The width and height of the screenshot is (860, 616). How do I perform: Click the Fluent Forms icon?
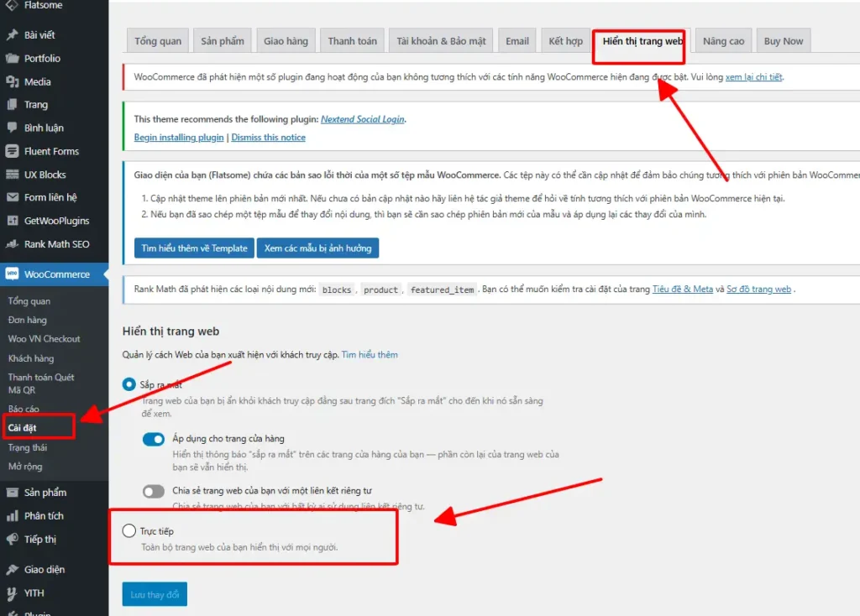coord(12,151)
